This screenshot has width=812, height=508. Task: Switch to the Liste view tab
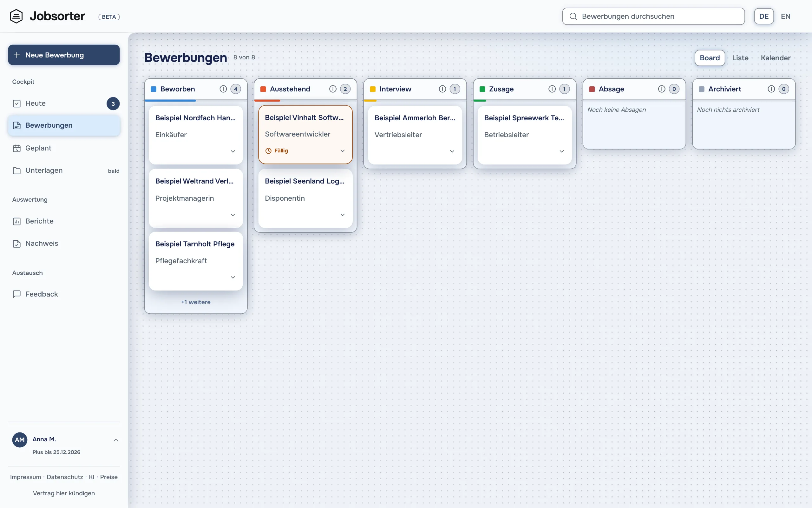(740, 58)
